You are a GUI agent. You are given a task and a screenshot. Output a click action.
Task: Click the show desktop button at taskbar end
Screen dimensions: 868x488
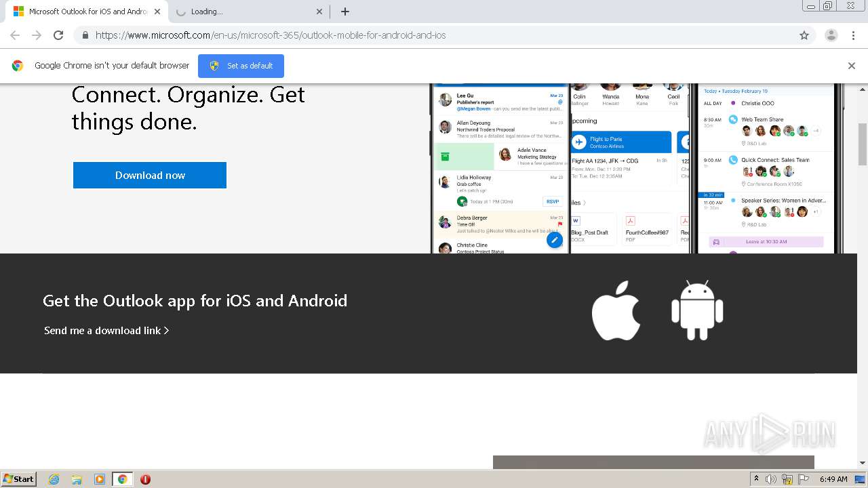click(x=861, y=479)
